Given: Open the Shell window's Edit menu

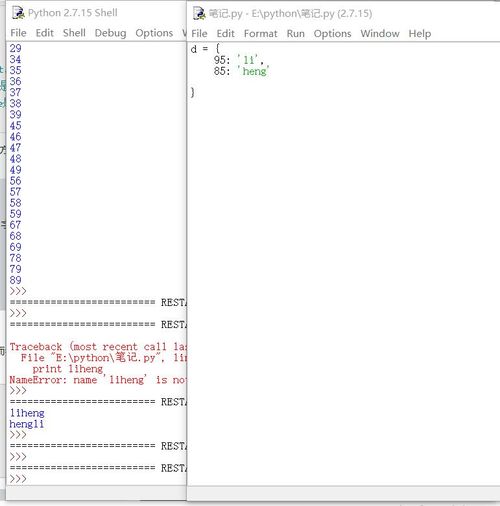Looking at the screenshot, I should 45,33.
